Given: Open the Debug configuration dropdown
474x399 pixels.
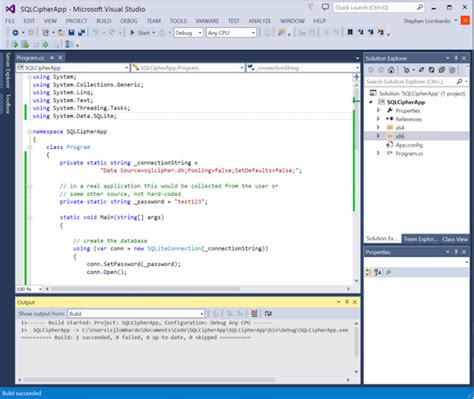Looking at the screenshot, I should click(x=188, y=33).
